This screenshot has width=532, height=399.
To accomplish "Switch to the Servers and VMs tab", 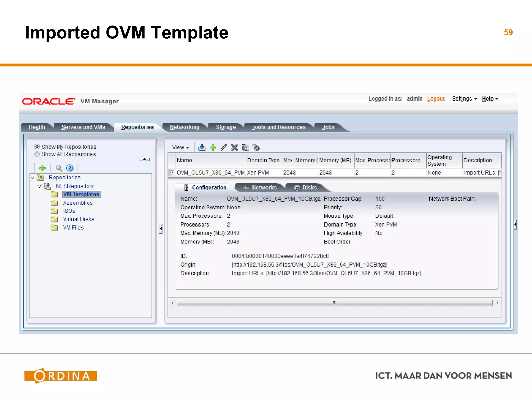I will (x=83, y=127).
